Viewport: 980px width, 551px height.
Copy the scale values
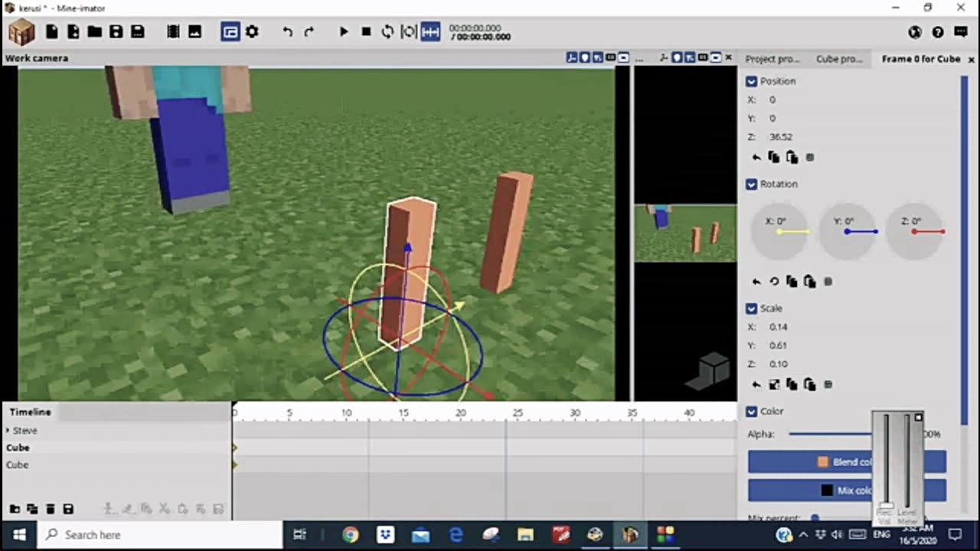click(x=792, y=385)
